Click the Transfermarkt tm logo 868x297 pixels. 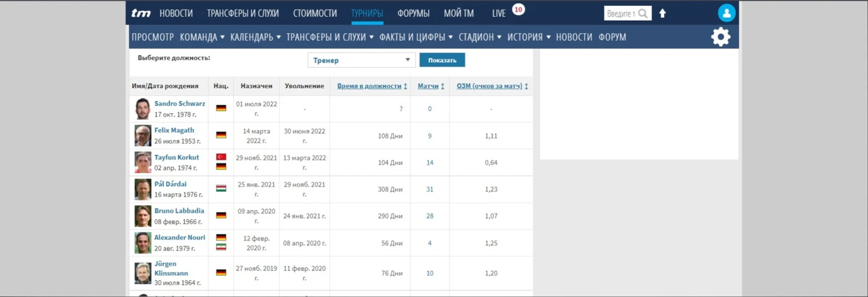[x=141, y=13]
